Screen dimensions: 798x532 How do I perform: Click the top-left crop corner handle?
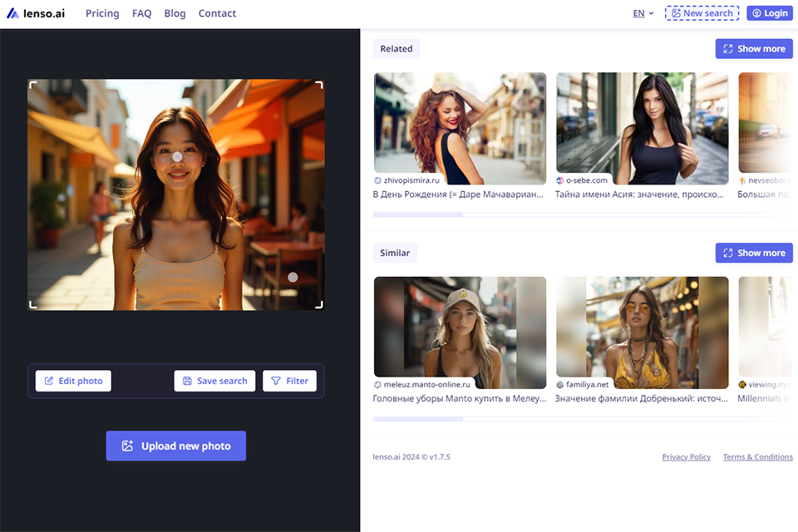[32, 85]
